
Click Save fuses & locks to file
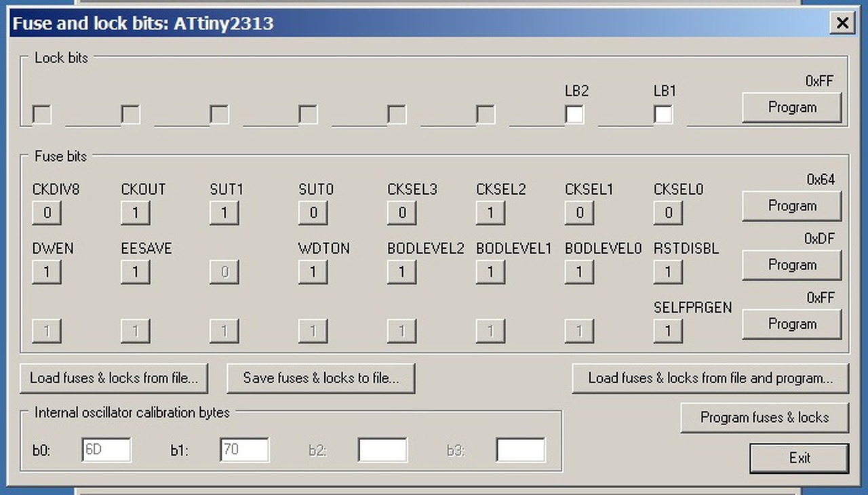321,378
